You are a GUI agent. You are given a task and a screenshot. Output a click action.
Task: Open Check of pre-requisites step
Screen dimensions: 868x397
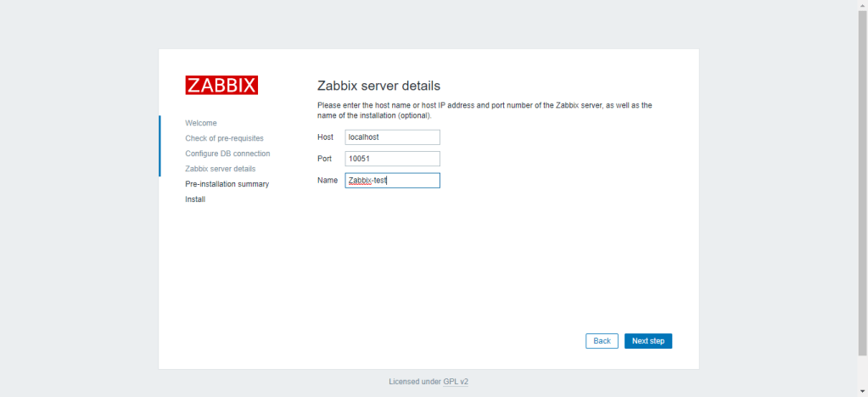click(224, 138)
